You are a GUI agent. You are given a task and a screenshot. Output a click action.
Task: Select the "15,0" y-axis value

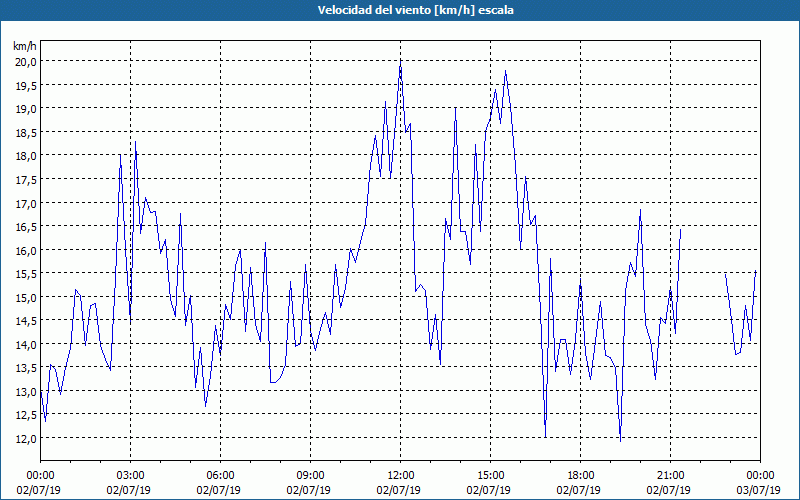coord(27,297)
